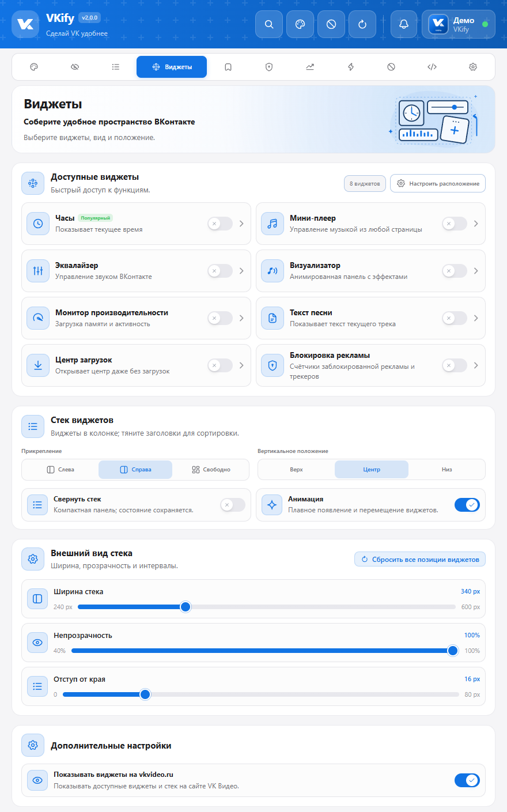Screen dimensions: 507x812
Task: Enable the Визуализатор toggle
Action: click(455, 271)
